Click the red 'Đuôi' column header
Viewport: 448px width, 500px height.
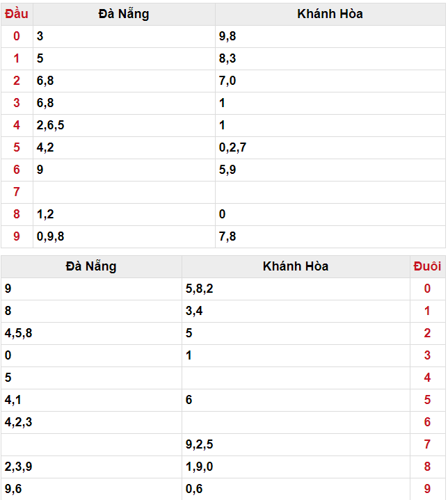[x=426, y=266]
